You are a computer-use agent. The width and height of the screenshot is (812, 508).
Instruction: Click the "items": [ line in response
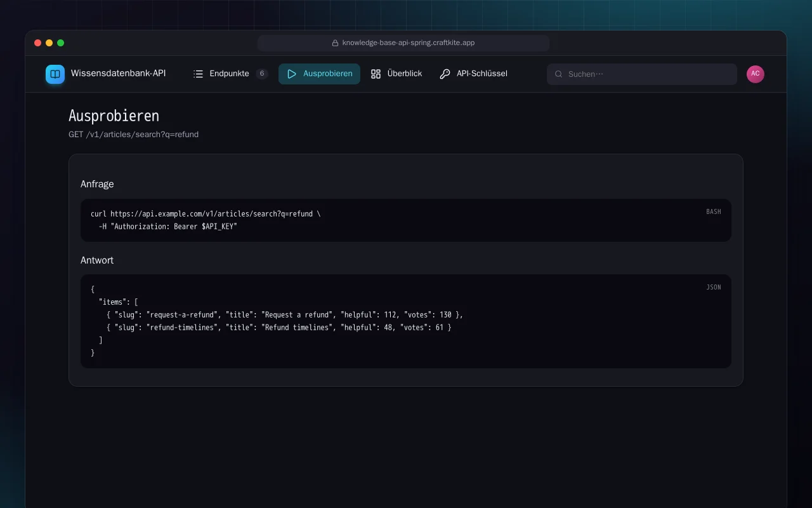pos(118,302)
